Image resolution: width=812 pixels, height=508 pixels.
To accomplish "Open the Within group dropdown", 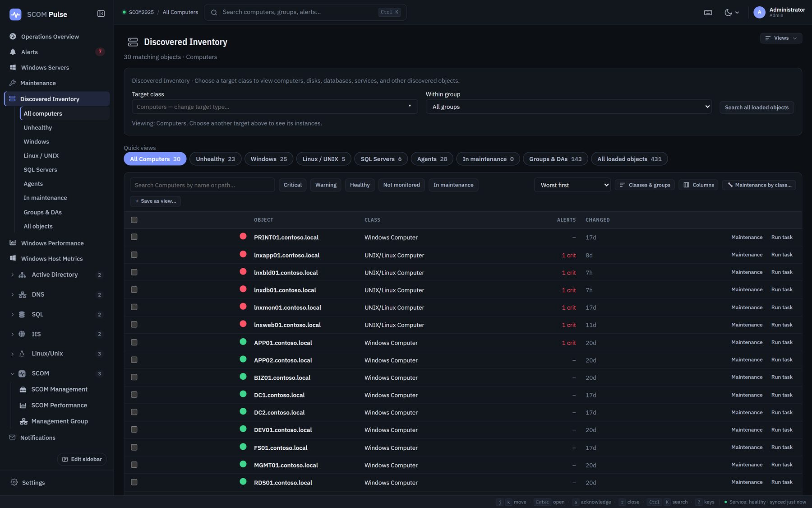I will click(x=569, y=107).
